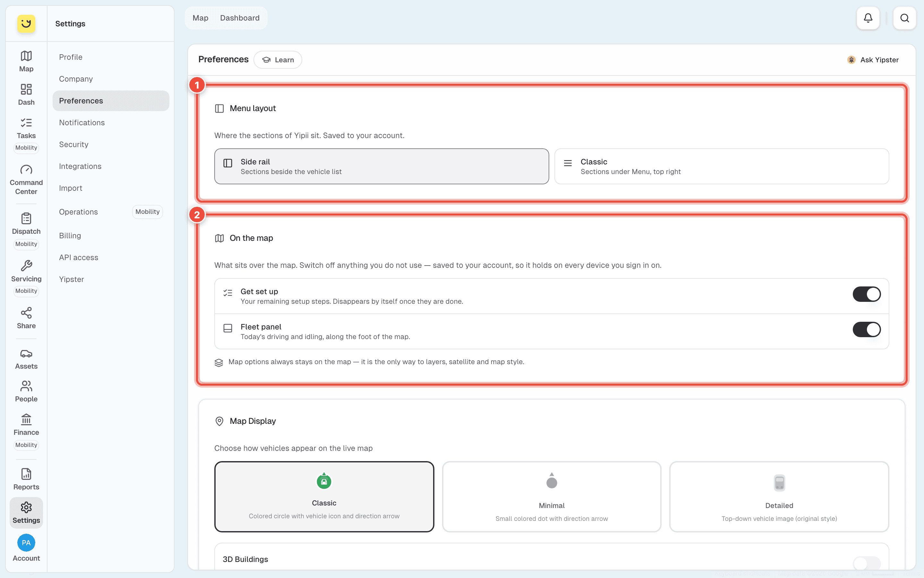The image size is (924, 578).
Task: Open the PA Account avatar
Action: tap(26, 542)
